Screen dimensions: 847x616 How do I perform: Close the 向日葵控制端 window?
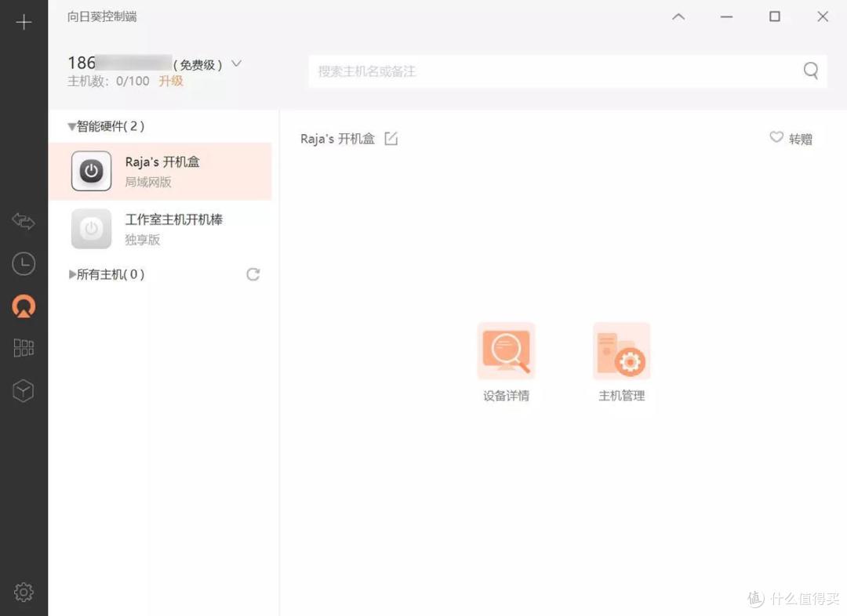(x=823, y=16)
